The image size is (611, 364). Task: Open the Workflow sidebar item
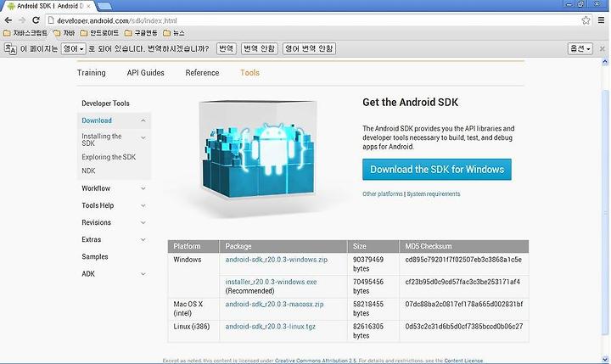(96, 188)
